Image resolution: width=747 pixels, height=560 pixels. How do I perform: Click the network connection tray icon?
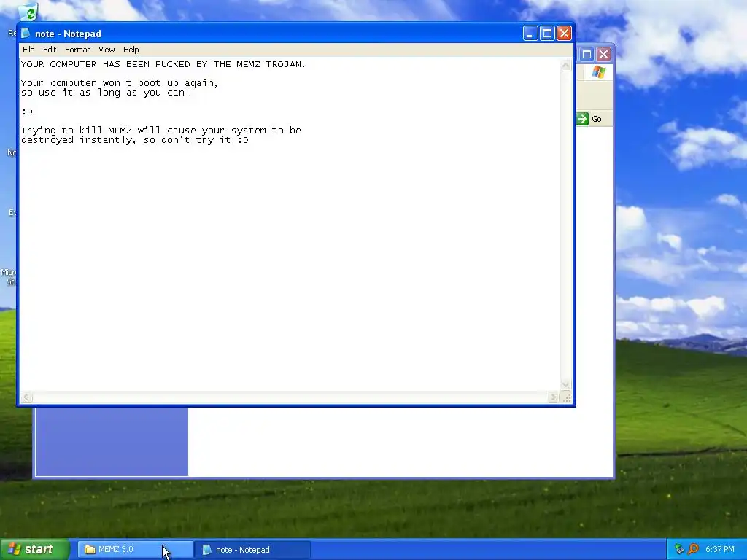679,550
